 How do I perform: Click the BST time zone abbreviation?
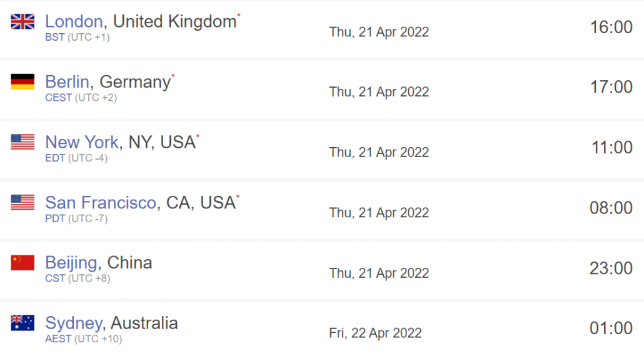coord(54,38)
